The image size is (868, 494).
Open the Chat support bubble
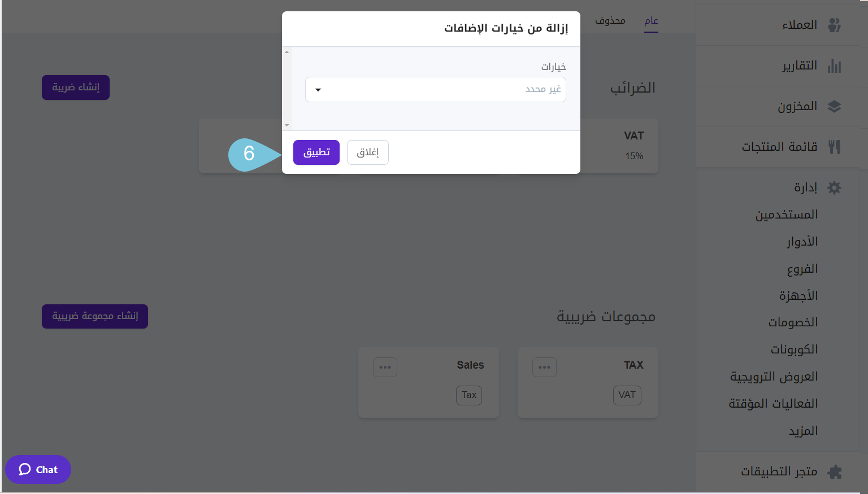38,469
